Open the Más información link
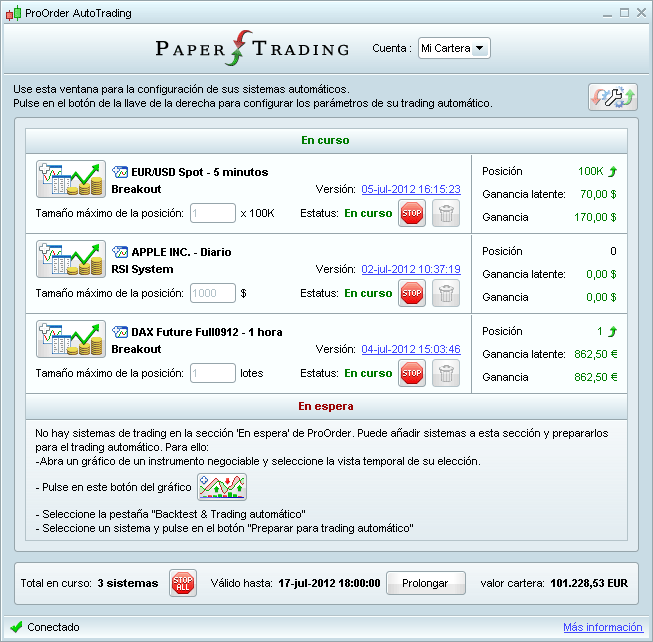Viewport: 653px width, 642px height. tap(603, 627)
